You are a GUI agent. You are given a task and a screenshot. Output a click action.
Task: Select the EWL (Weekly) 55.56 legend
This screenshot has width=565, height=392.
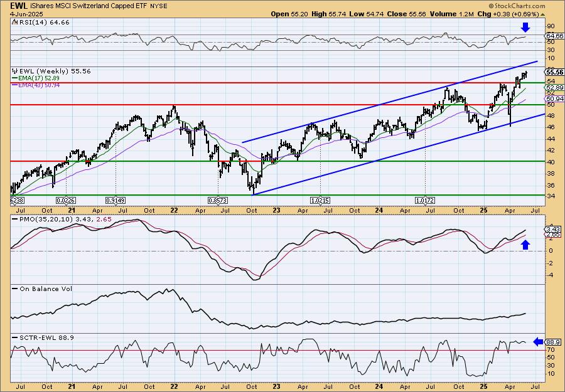coord(55,71)
